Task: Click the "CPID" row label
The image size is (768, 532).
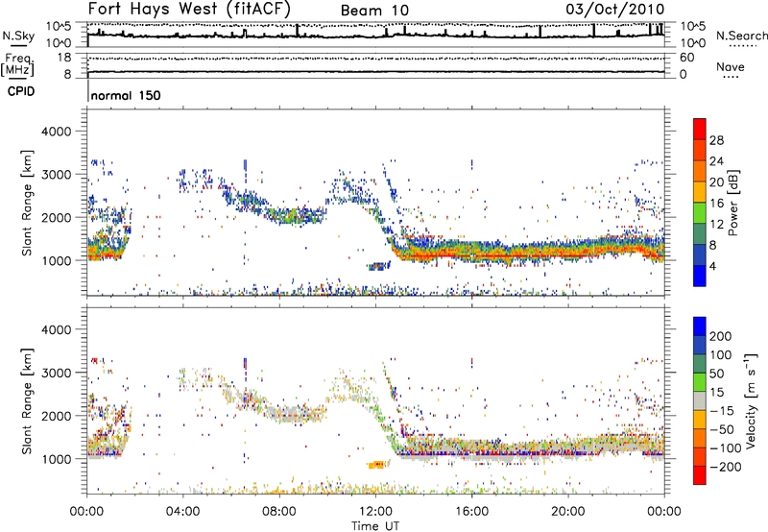Action: coord(21,91)
